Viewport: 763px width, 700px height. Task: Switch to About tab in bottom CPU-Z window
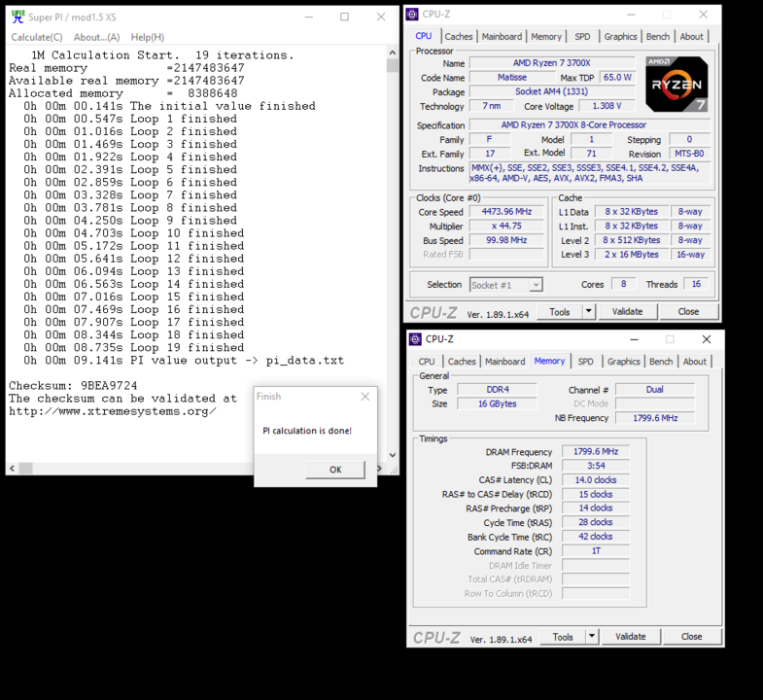pyautogui.click(x=694, y=362)
